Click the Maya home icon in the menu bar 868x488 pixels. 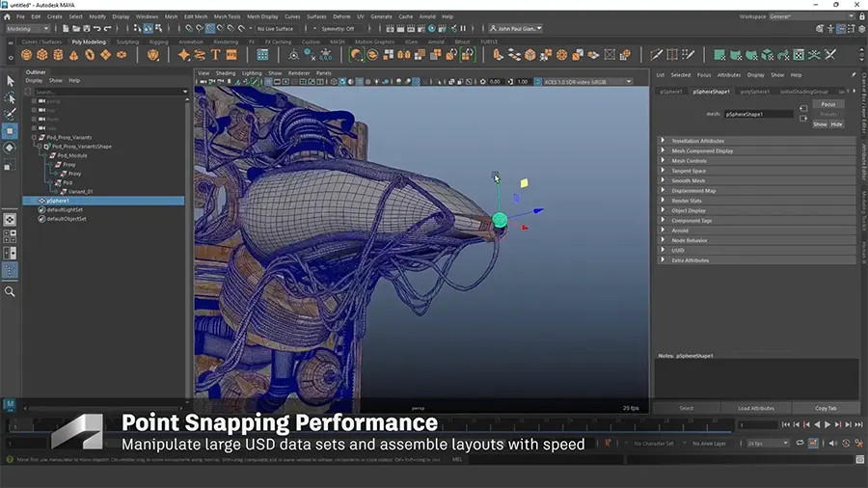click(x=7, y=16)
